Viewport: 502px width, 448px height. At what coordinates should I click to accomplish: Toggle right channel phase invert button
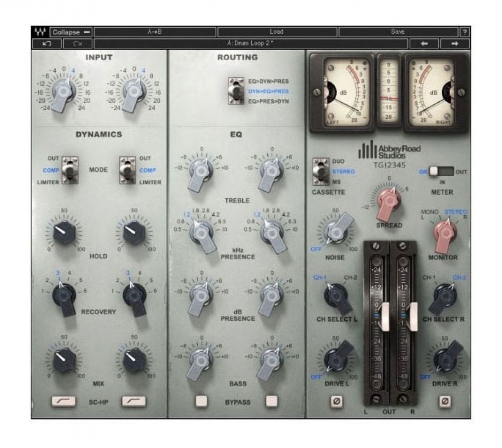[x=444, y=401]
